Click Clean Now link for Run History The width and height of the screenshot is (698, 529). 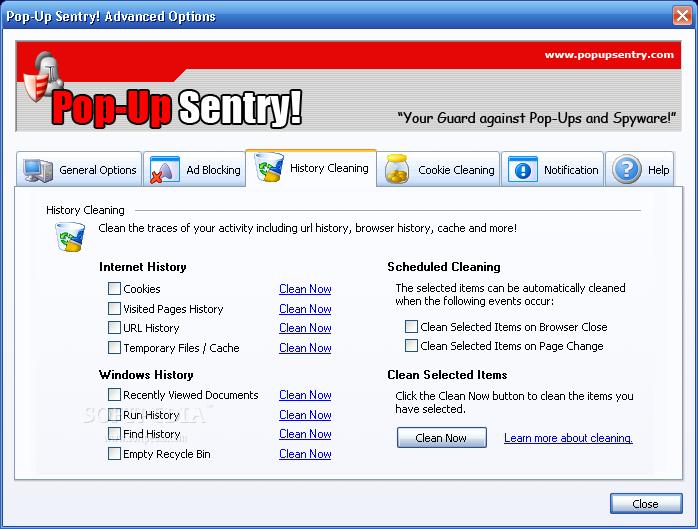(305, 415)
